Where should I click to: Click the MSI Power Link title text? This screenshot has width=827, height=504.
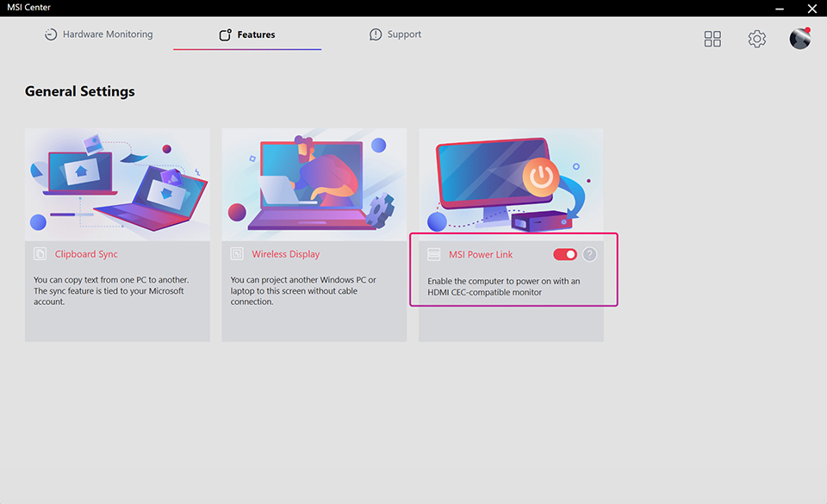click(x=481, y=254)
